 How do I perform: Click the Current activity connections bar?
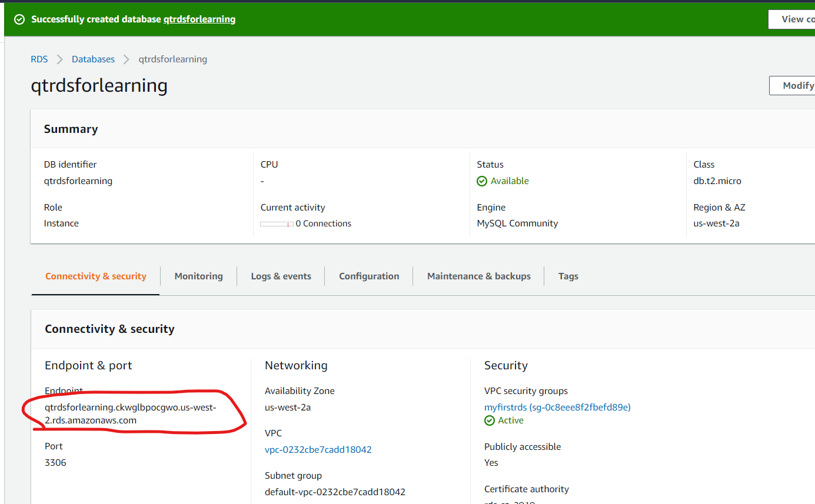pyautogui.click(x=277, y=224)
